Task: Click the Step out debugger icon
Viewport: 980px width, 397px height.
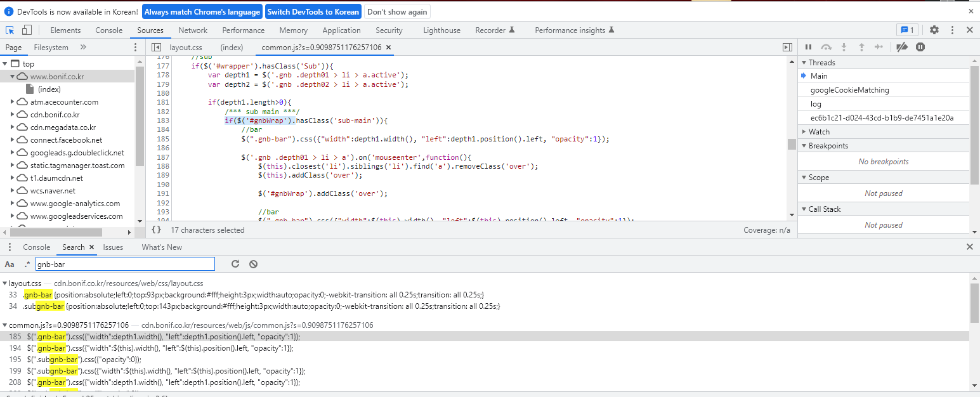Action: (x=861, y=47)
